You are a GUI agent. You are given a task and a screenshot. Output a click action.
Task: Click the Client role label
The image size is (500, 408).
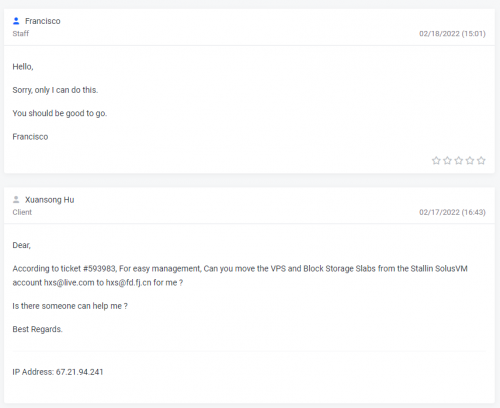[22, 212]
